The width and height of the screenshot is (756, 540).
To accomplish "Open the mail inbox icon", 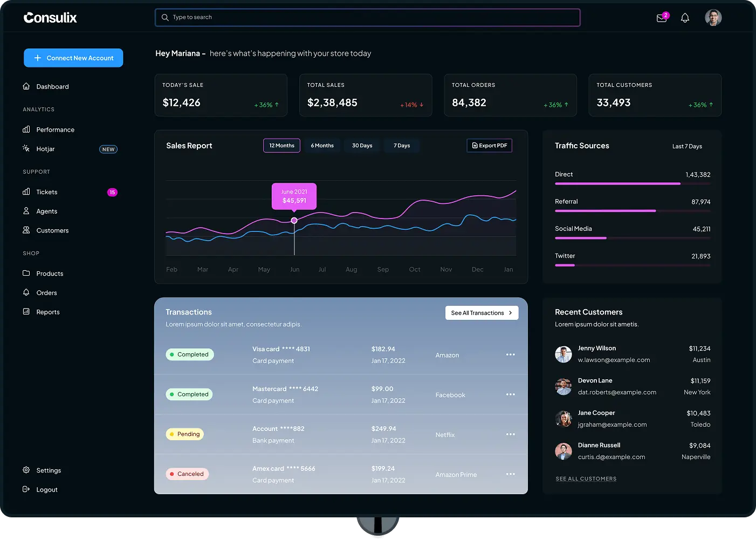I will coord(662,18).
